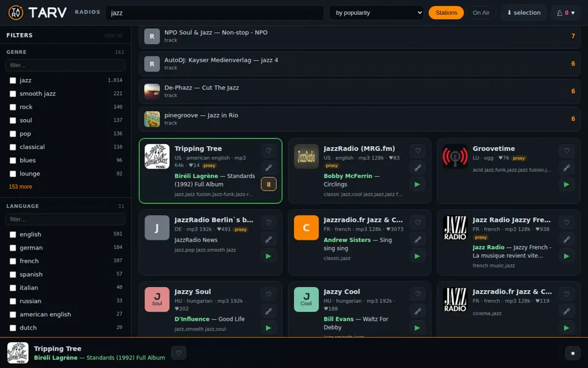The height and width of the screenshot is (368, 588).
Task: Pause the Tripping Tree station
Action: [268, 185]
